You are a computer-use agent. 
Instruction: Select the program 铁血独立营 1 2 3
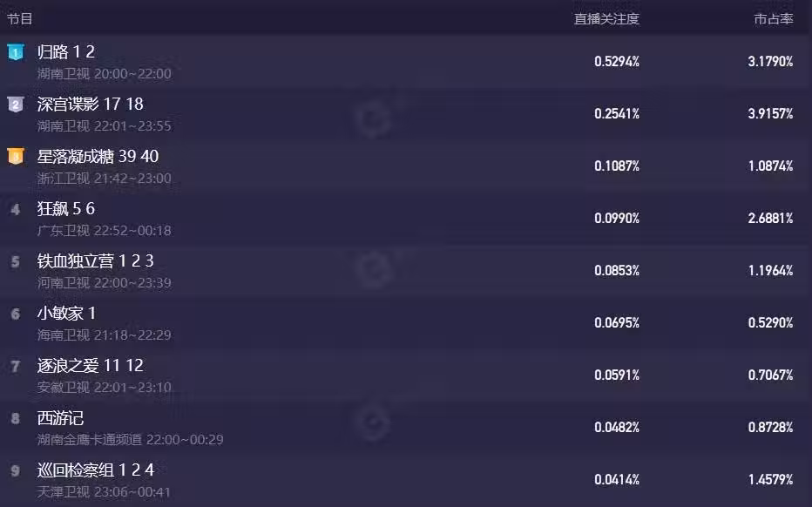95,261
